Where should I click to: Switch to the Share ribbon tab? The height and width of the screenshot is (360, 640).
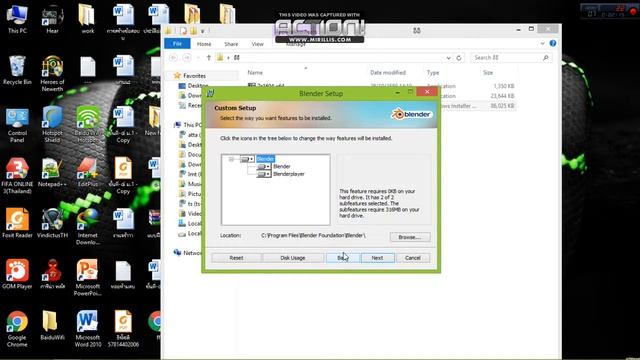tap(231, 44)
